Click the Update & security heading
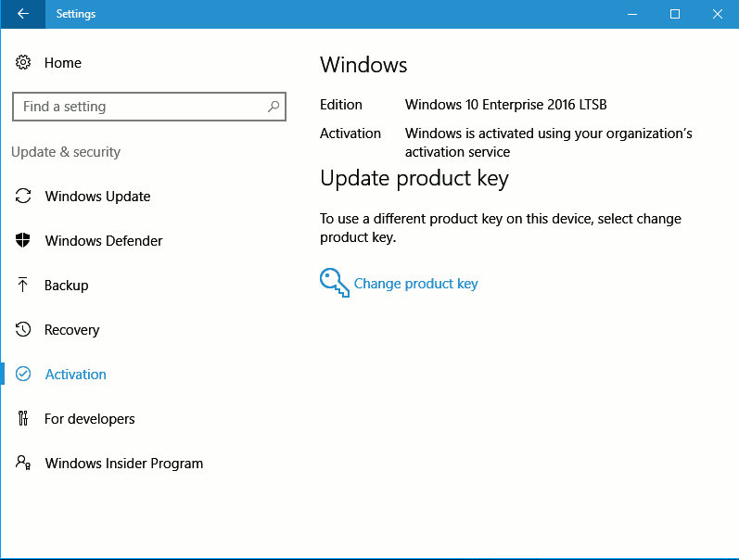 [66, 152]
